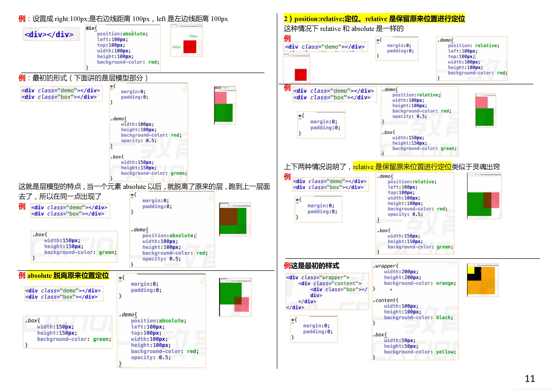Click the blog.csdn.net watermark URL at page corner
Image resolution: width=554 pixels, height=392 pixels.
coord(533,389)
